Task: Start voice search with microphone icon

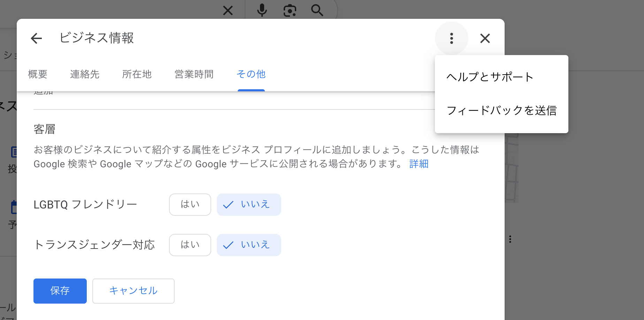Action: click(262, 10)
